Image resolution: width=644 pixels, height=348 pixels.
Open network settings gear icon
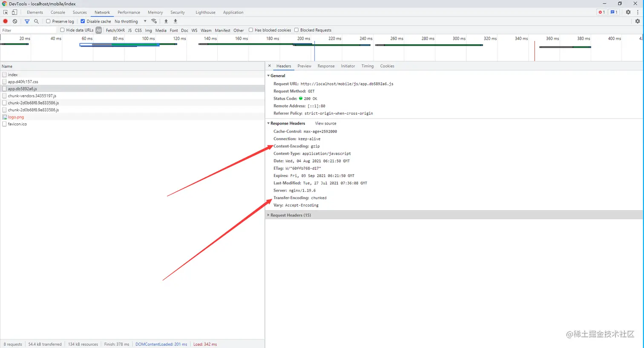[x=638, y=21]
